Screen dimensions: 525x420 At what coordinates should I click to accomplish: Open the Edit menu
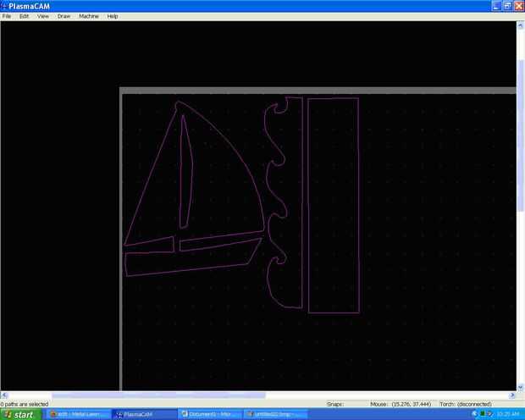coord(24,16)
